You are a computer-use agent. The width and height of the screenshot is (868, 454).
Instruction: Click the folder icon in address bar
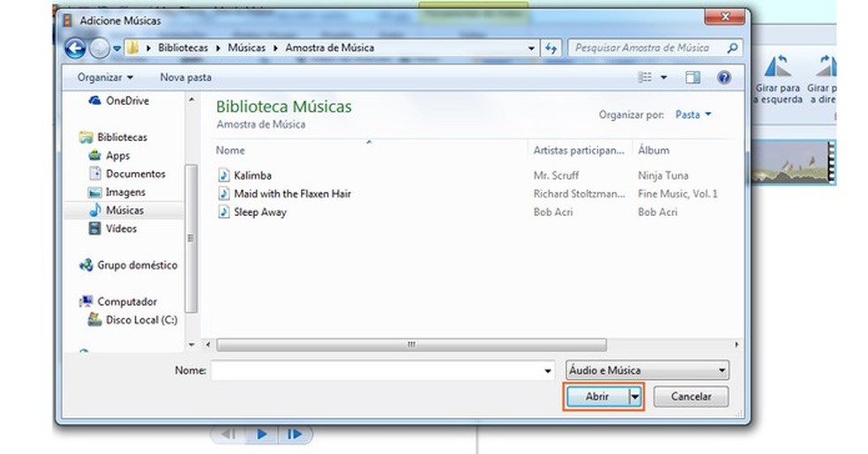(x=133, y=48)
